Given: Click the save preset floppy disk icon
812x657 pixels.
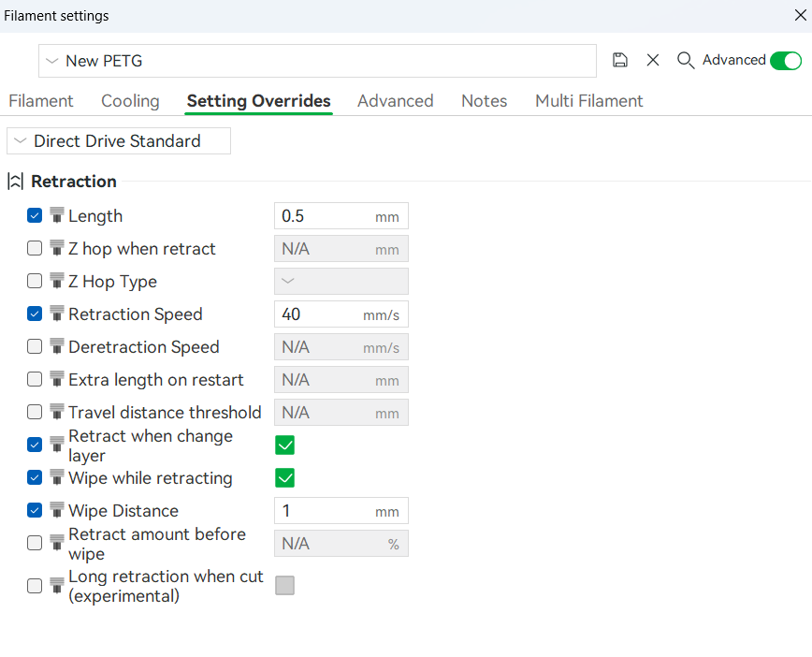Looking at the screenshot, I should (619, 60).
